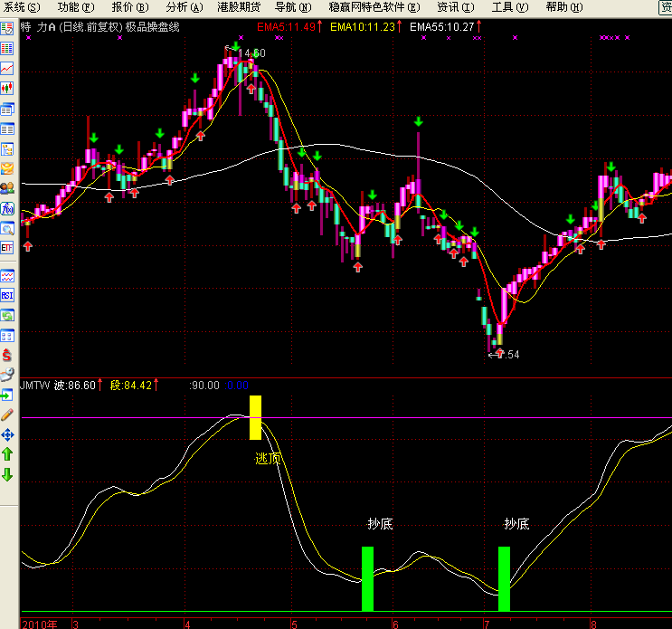Open the red line trend chart icon
672x629 pixels.
coord(7,68)
